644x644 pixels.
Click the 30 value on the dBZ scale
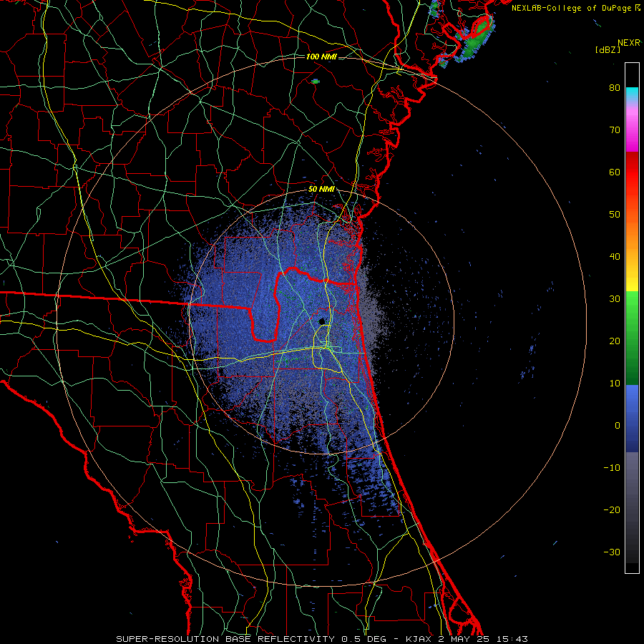(x=615, y=298)
